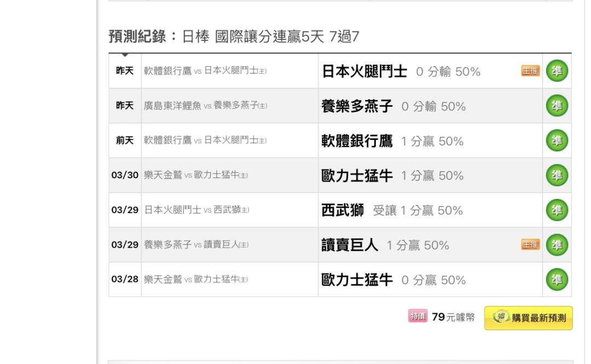
Task: Open 03/29 養樂多燕子 vs 讀賣巨人 matchup
Action: tap(196, 245)
